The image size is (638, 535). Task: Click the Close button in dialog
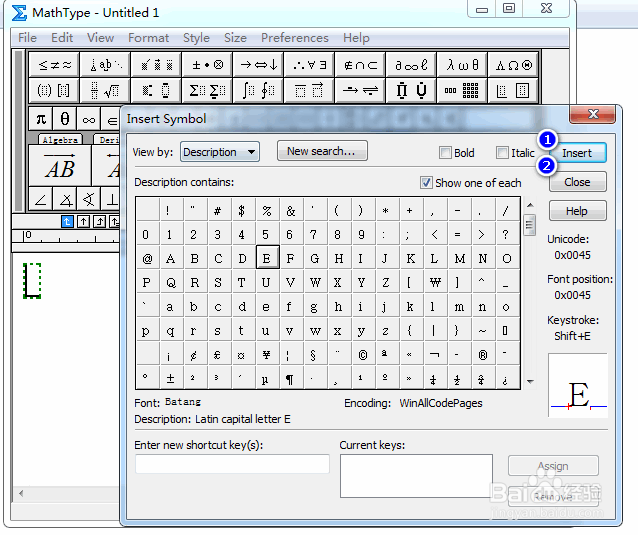[x=577, y=182]
